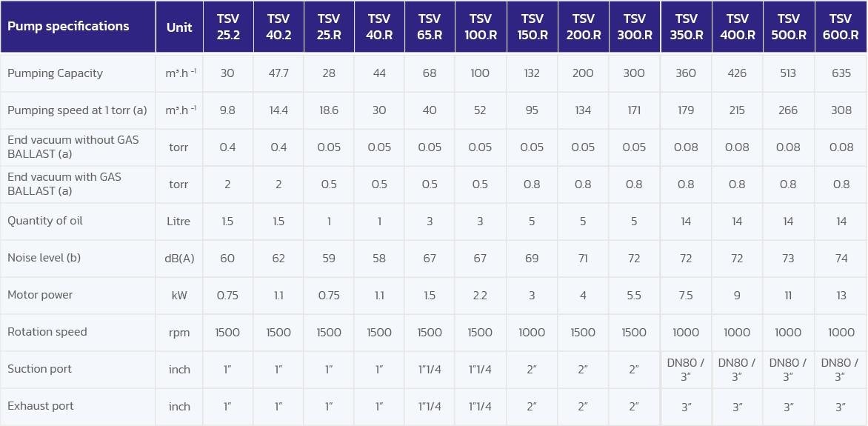Click the TSV 600.R column header
Image resolution: width=868 pixels, height=426 pixels.
point(841,27)
